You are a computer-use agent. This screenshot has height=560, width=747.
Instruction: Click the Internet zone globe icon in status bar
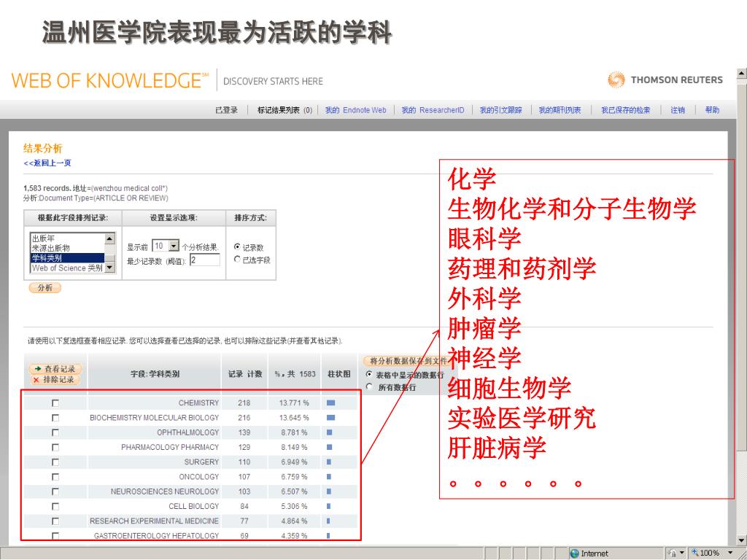(575, 553)
